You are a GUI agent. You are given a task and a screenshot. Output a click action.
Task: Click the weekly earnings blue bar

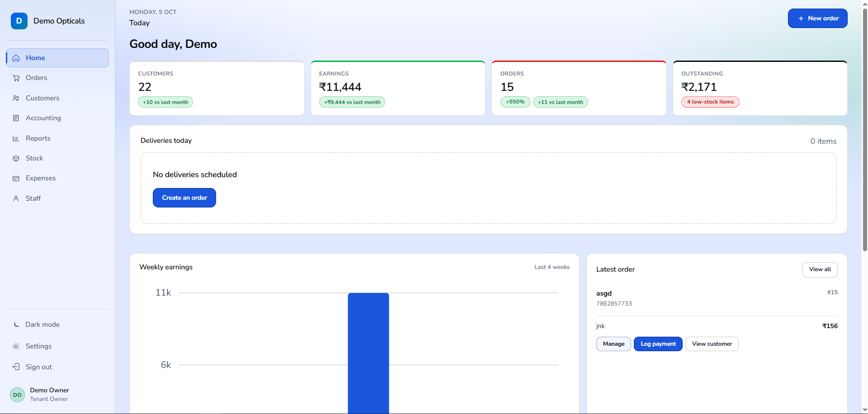(x=368, y=353)
